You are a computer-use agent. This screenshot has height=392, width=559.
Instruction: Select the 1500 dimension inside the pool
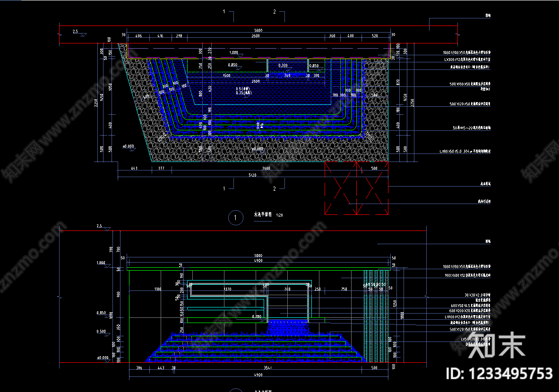point(226,76)
